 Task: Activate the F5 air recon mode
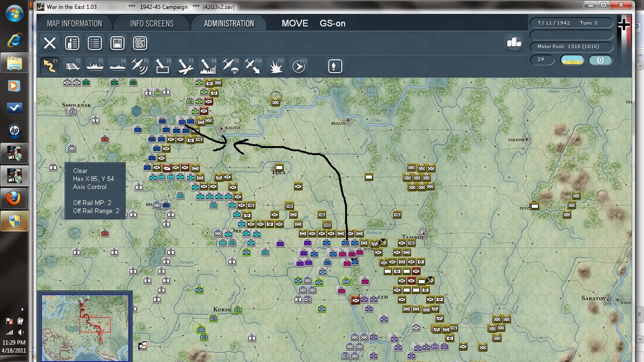coord(140,66)
